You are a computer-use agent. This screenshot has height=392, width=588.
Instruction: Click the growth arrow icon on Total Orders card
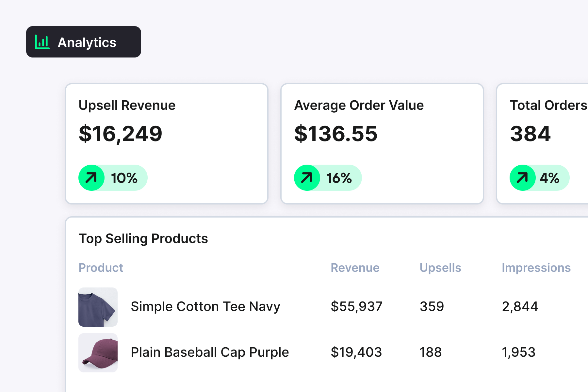point(523,178)
